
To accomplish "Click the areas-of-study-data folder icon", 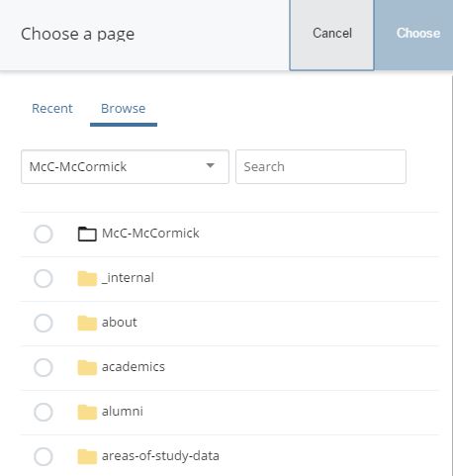I will [x=87, y=456].
